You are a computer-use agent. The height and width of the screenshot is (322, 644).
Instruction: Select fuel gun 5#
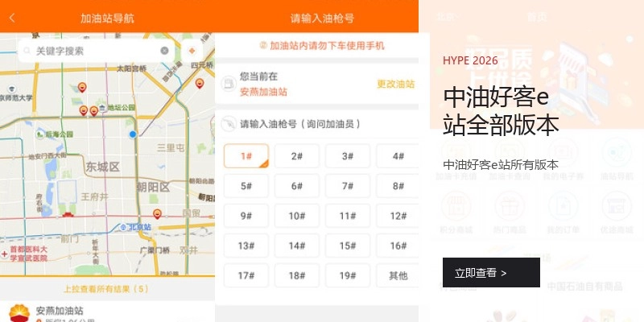[246, 186]
